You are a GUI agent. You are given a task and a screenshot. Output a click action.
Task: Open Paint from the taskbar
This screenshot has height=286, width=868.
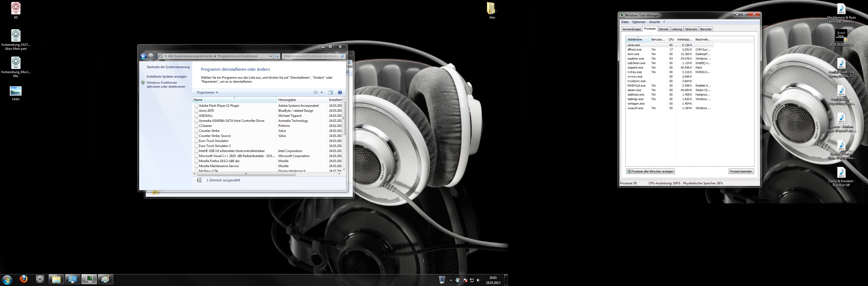pos(106,279)
